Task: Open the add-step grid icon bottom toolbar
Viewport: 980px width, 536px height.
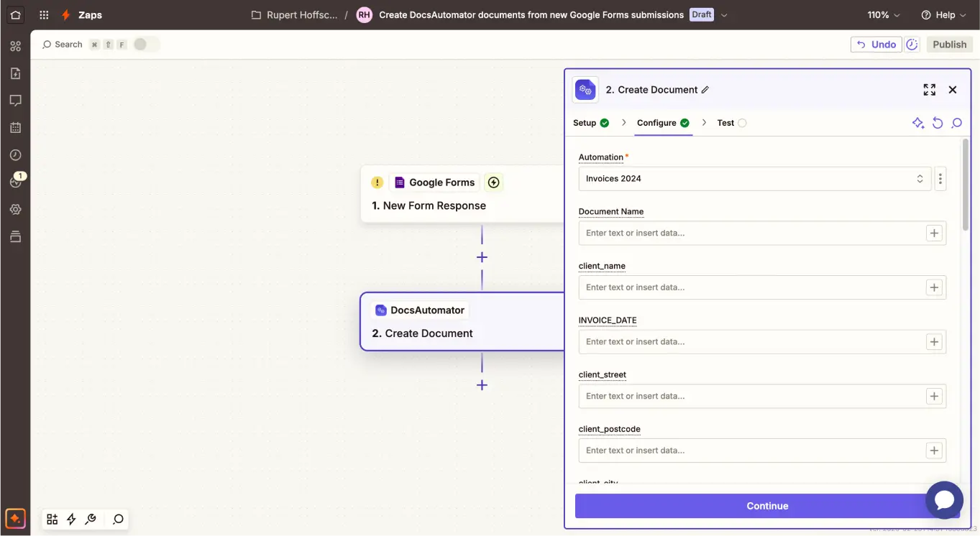Action: (x=51, y=518)
